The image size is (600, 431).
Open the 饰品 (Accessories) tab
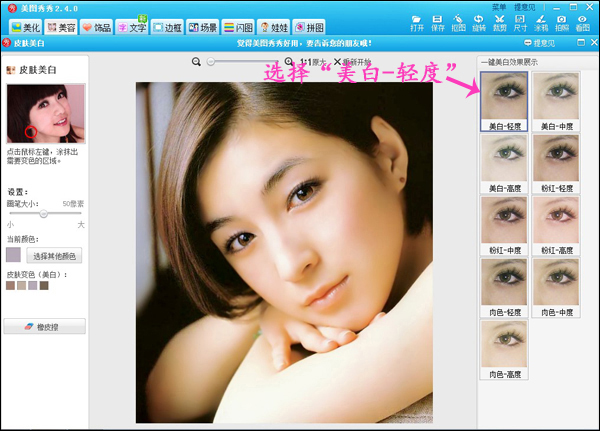[x=96, y=27]
